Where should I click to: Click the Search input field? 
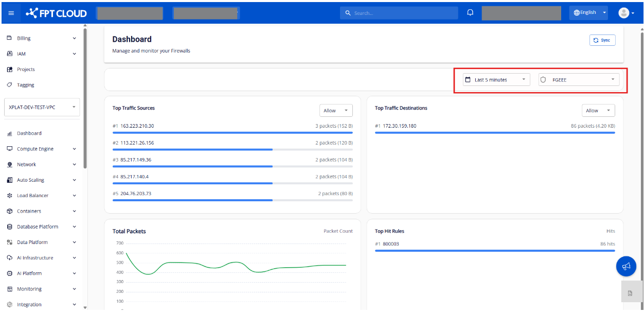pos(399,13)
